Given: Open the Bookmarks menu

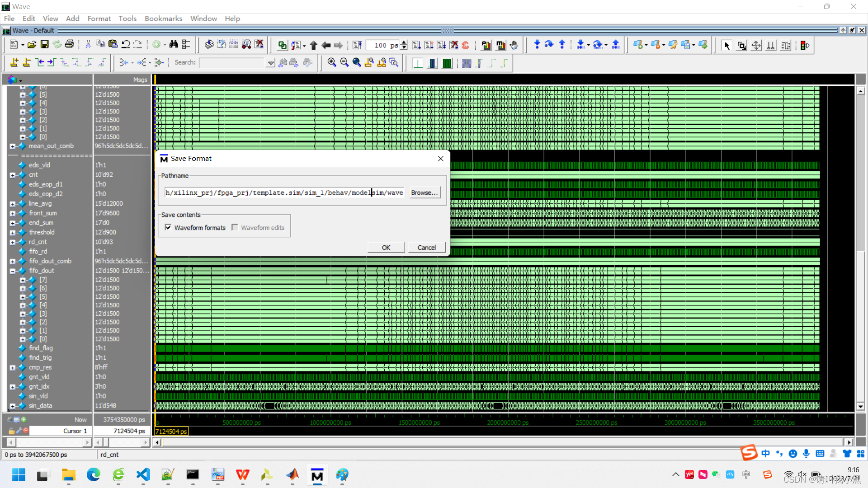Looking at the screenshot, I should 163,19.
